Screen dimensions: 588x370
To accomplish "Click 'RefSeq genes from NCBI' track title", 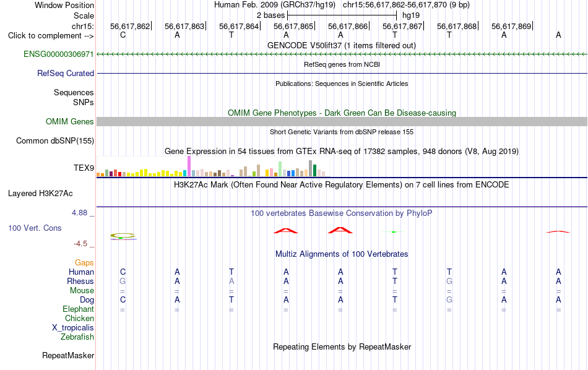I will click(342, 64).
